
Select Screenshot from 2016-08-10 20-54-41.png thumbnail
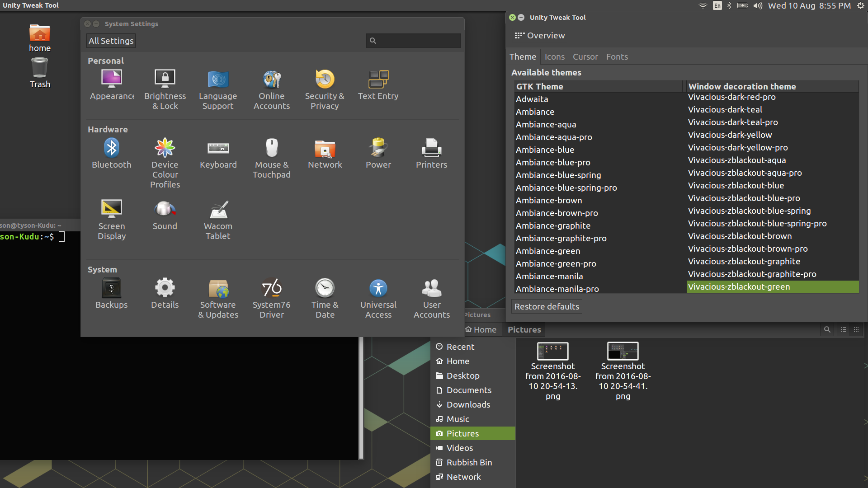(x=623, y=351)
